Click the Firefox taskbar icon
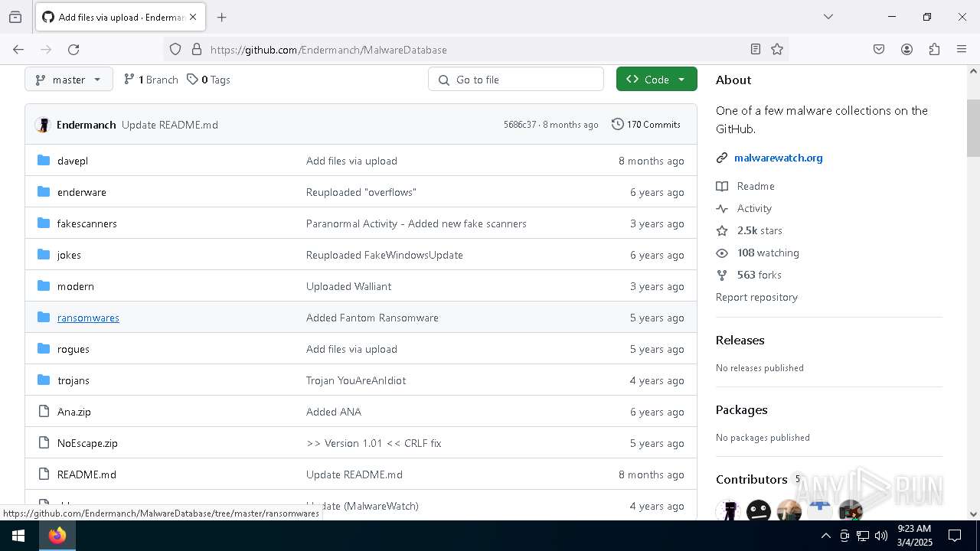 (57, 536)
